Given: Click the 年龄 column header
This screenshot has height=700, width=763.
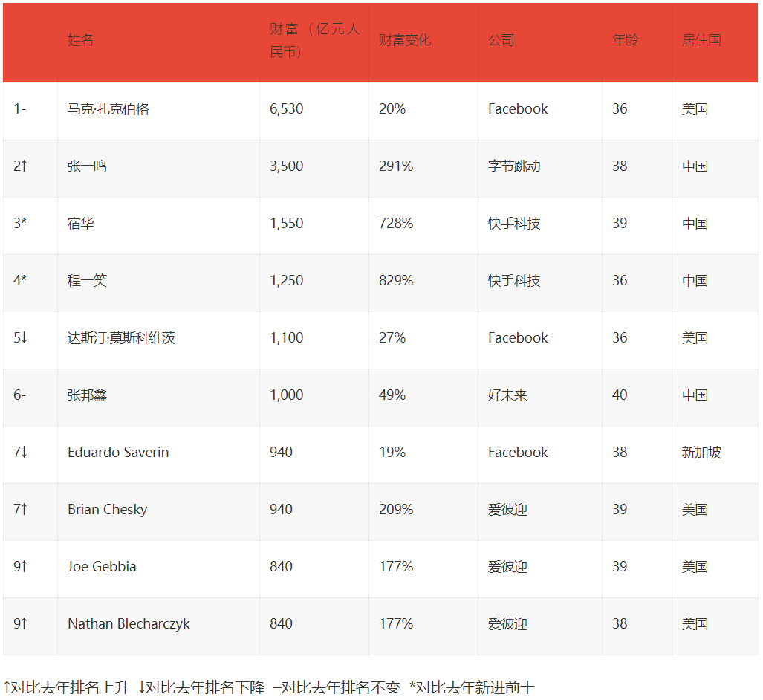Looking at the screenshot, I should pyautogui.click(x=624, y=40).
